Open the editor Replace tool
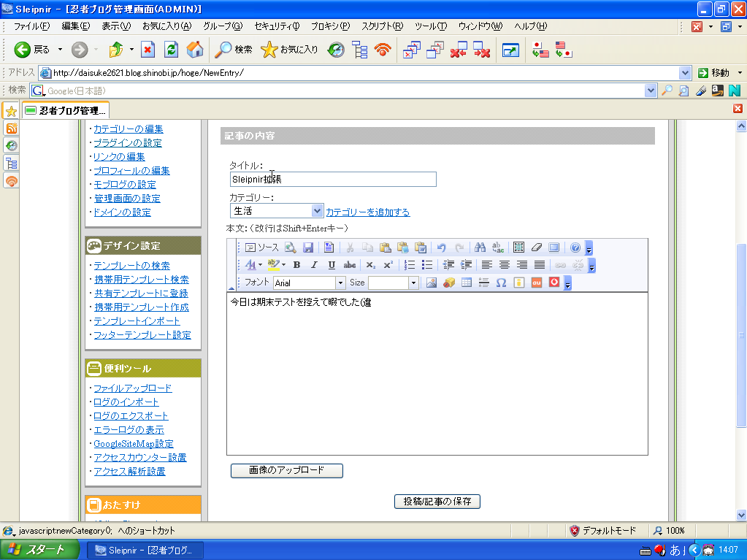747x560 pixels. tap(498, 247)
